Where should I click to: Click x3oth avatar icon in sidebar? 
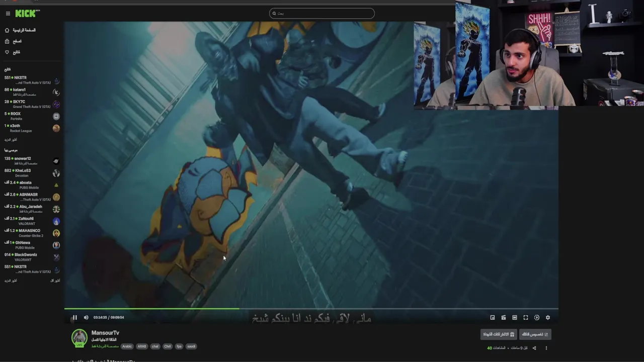tap(56, 128)
